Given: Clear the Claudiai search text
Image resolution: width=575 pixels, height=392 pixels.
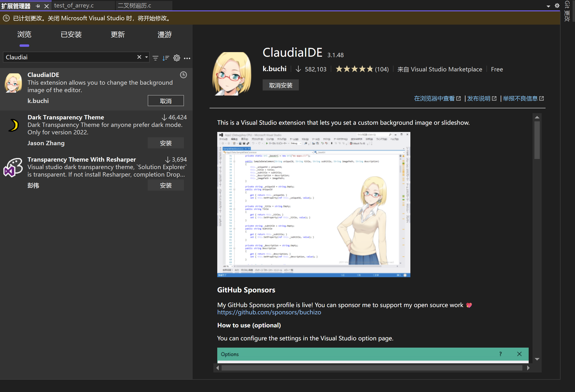Looking at the screenshot, I should pos(139,57).
